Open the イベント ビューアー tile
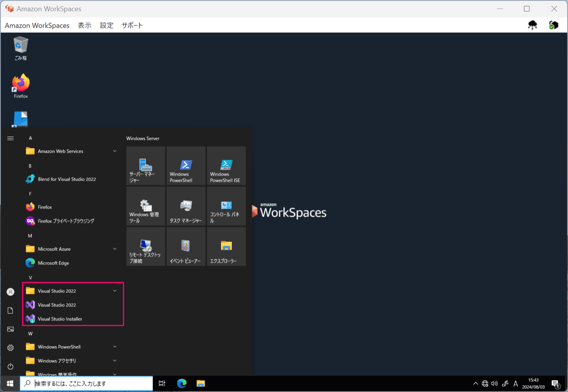The image size is (568, 392). 186,246
